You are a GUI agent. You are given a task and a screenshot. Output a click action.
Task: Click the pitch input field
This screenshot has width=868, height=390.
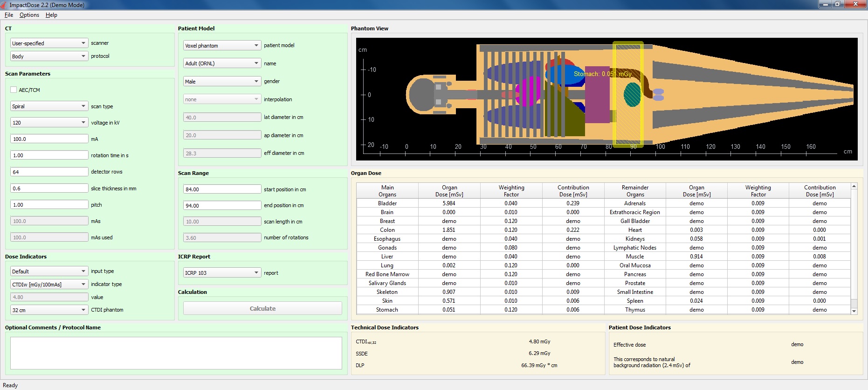click(49, 204)
